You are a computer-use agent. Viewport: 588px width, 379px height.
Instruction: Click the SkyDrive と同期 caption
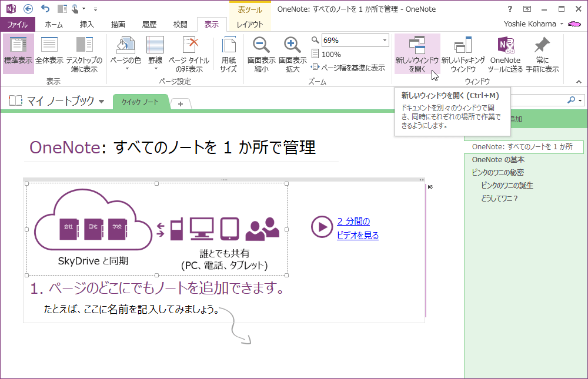pos(93,261)
